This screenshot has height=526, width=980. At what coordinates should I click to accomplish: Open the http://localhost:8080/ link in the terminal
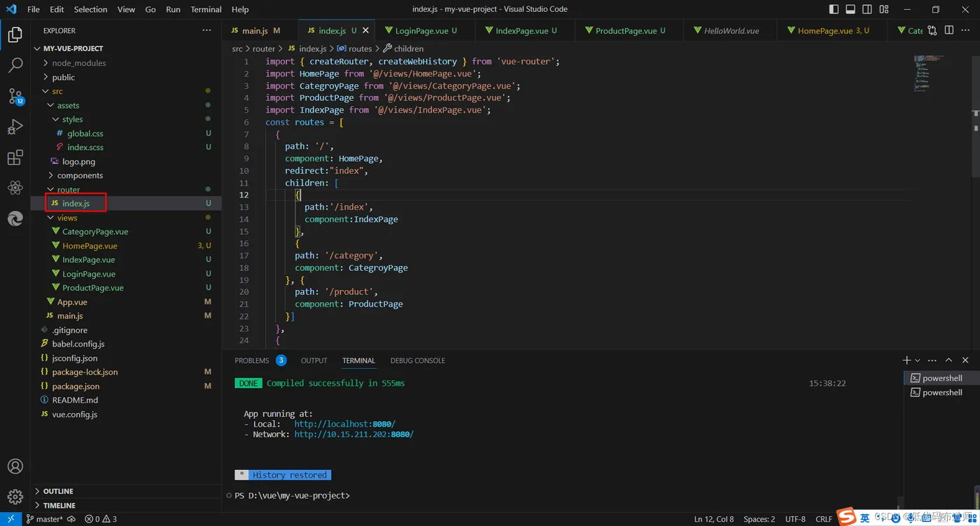pos(344,424)
